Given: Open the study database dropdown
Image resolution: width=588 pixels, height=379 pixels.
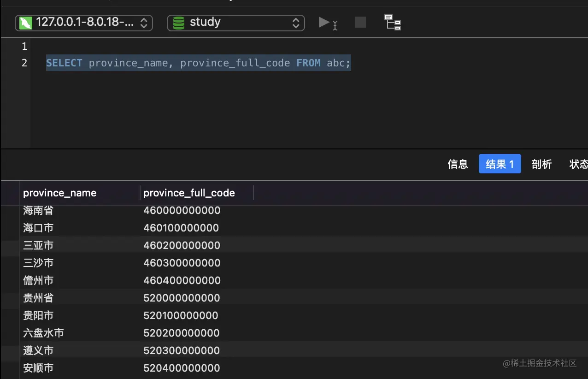Looking at the screenshot, I should pyautogui.click(x=236, y=23).
